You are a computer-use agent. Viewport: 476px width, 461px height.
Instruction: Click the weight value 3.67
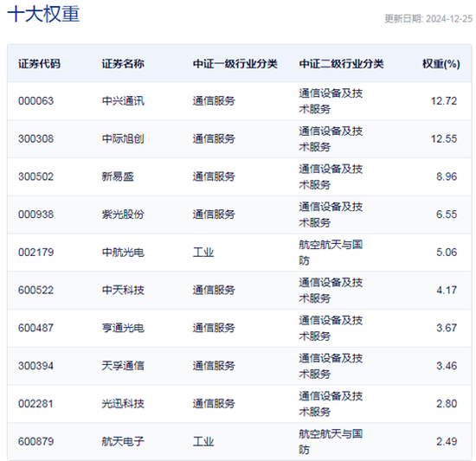(447, 328)
